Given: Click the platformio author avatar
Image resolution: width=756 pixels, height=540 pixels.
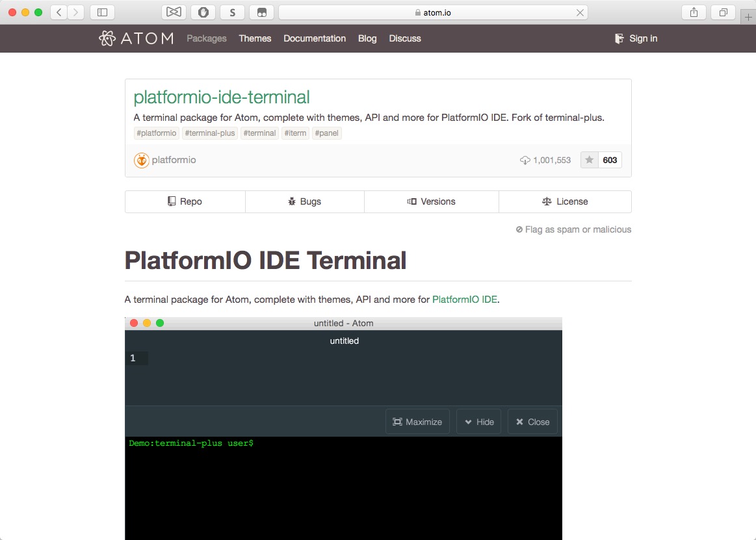Looking at the screenshot, I should click(141, 160).
